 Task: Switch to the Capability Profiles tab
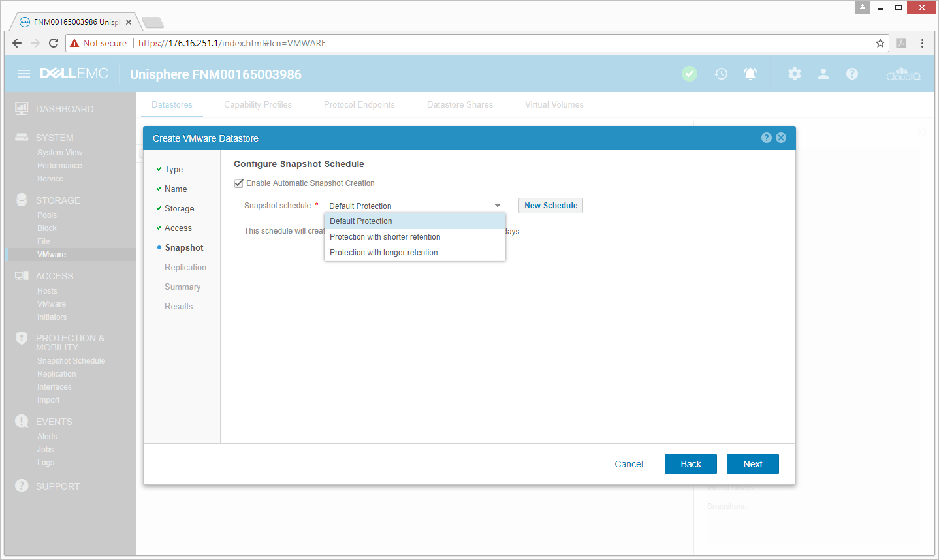click(258, 104)
